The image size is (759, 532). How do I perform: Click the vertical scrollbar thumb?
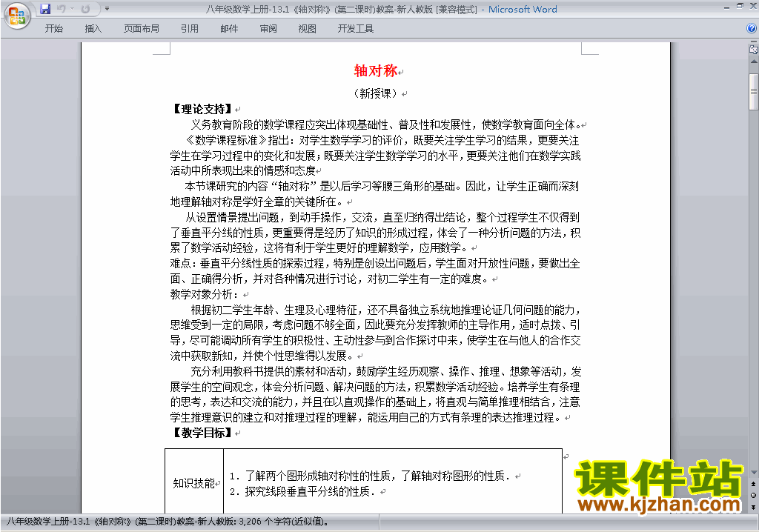[x=754, y=91]
